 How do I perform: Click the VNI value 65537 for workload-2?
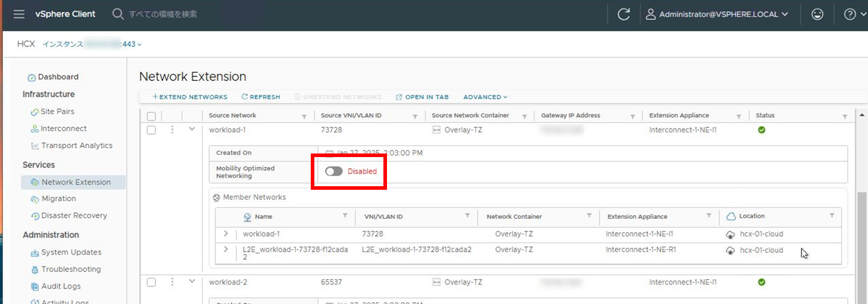point(332,282)
